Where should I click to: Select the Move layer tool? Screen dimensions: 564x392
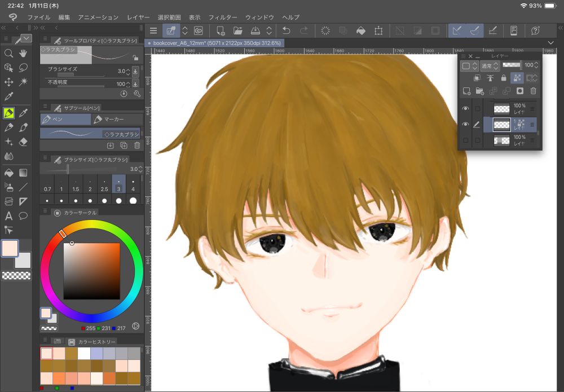[8, 82]
